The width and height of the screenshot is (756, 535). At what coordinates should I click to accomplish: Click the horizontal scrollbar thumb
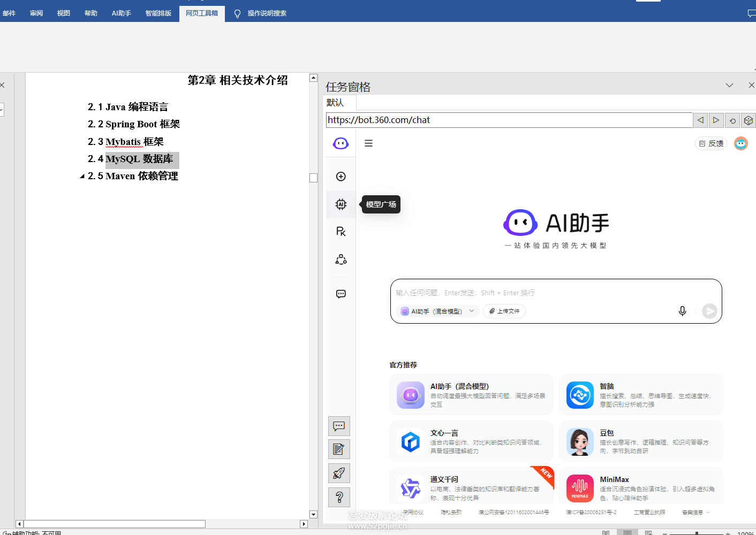(x=115, y=524)
